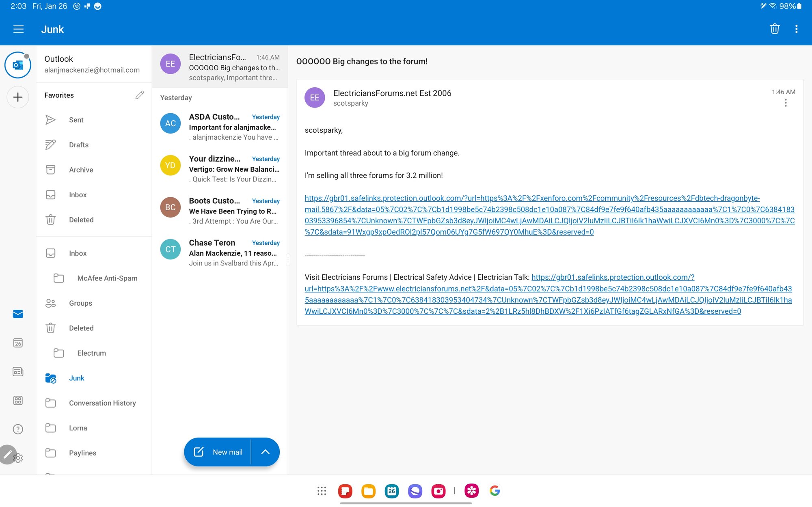
Task: Open the Drafts folder
Action: [94, 145]
